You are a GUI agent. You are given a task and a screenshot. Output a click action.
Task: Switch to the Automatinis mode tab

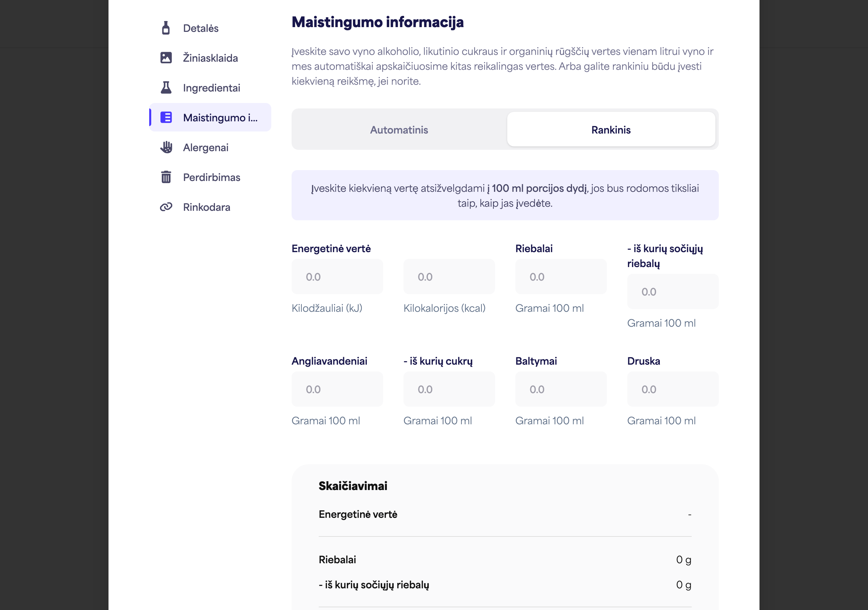[x=399, y=130]
